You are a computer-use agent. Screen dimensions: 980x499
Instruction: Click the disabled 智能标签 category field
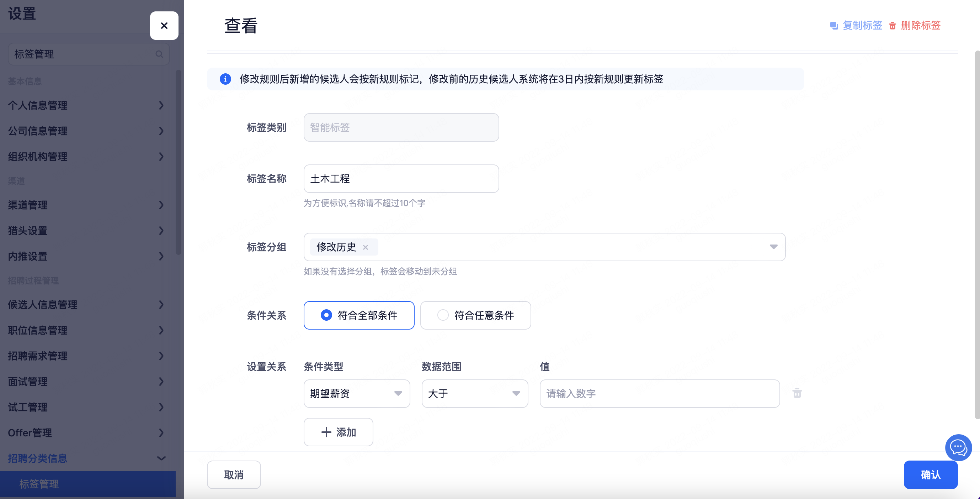[401, 127]
